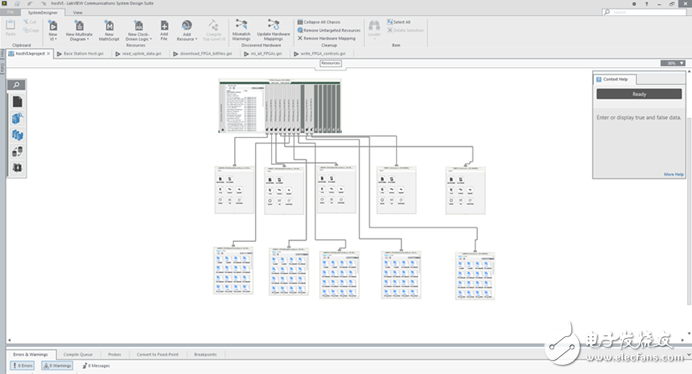Click the help question mark in title bar

point(647,4)
